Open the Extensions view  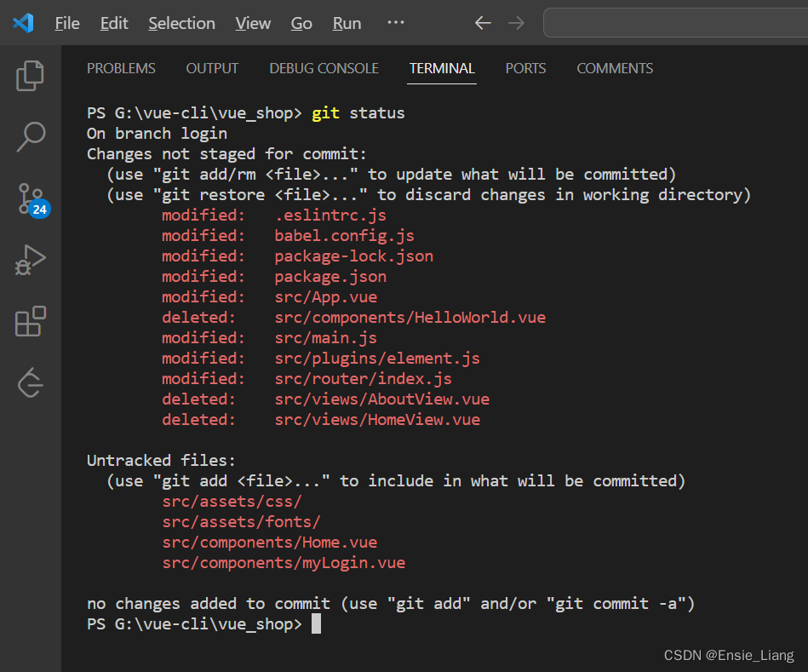[30, 321]
